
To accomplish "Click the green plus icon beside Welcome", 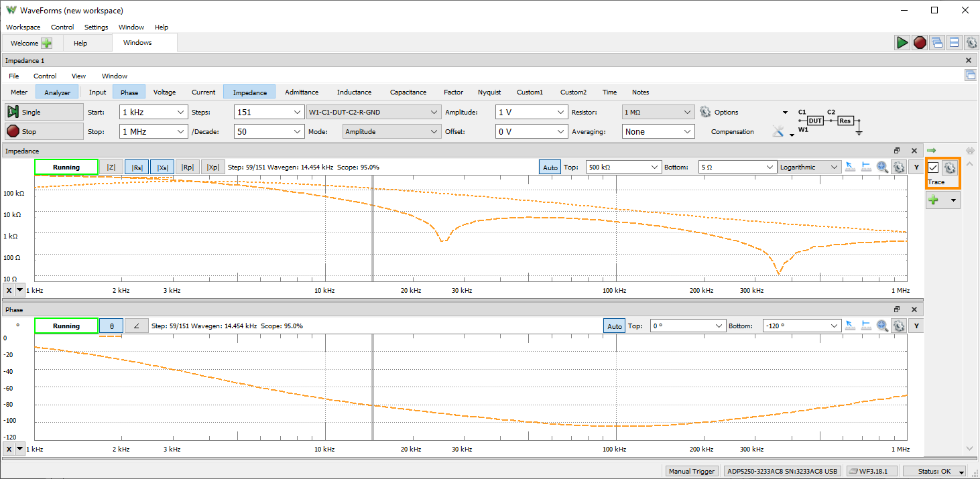I will (x=46, y=43).
